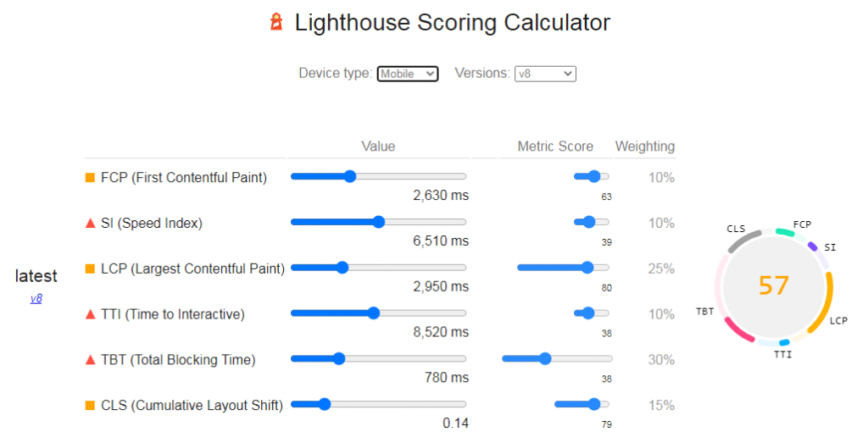Click the score 57 in the gauge
Screen dimensions: 868x443
773,285
